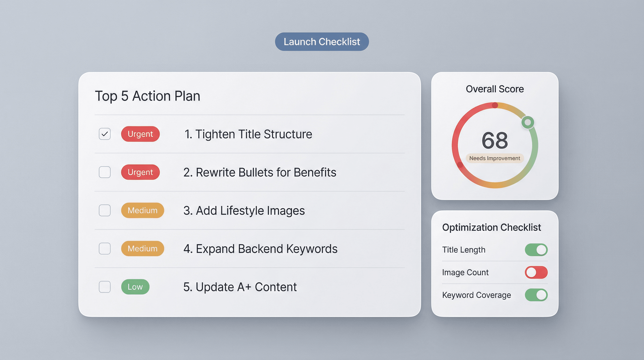This screenshot has height=360, width=644.
Task: Select the Medium badge on Lifestyle Images
Action: pyautogui.click(x=143, y=210)
